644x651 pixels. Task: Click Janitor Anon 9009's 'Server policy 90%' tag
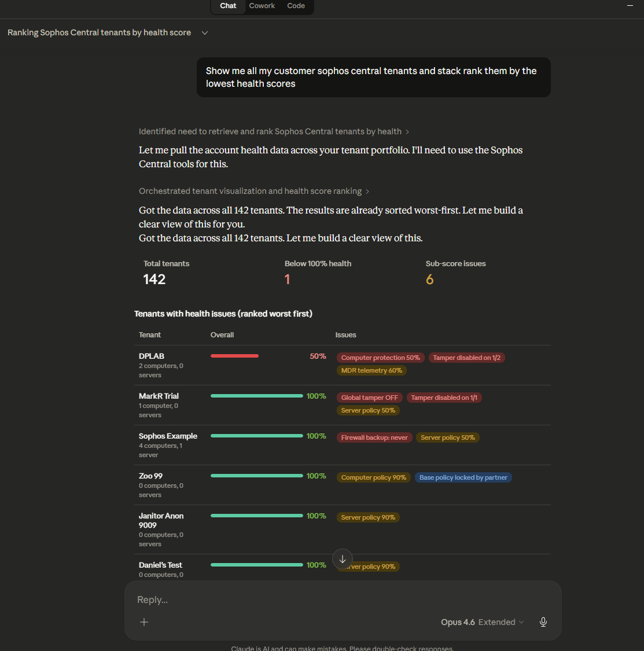pos(368,517)
